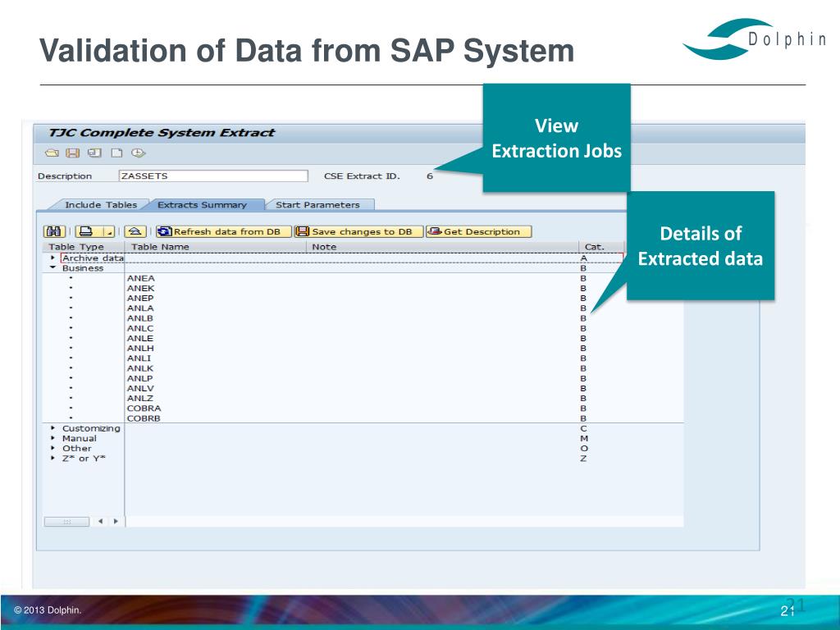Click the new blank document icon
Viewport: 840px width, 630px height.
[116, 153]
